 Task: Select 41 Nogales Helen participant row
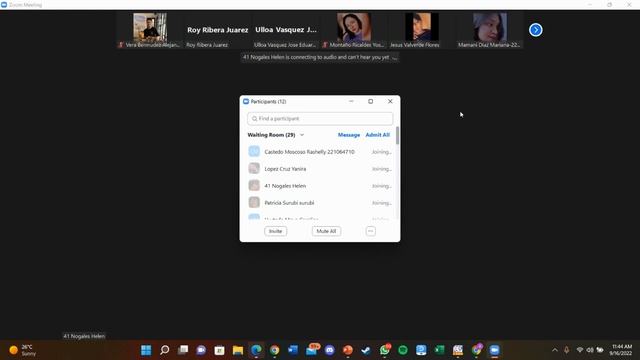320,186
